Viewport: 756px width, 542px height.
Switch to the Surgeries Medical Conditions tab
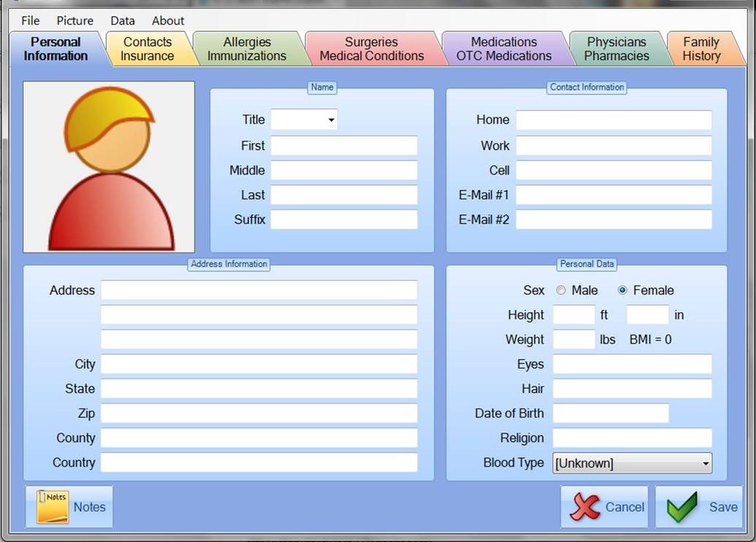[x=372, y=49]
